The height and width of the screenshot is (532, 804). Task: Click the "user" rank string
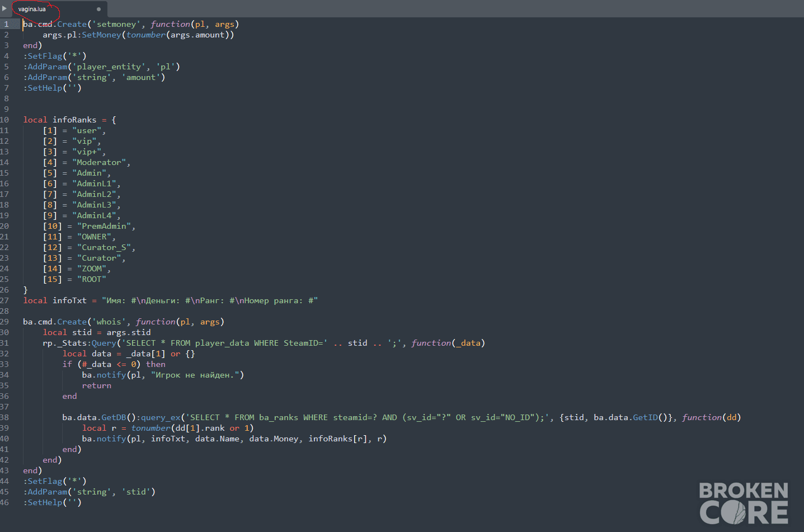click(x=87, y=130)
